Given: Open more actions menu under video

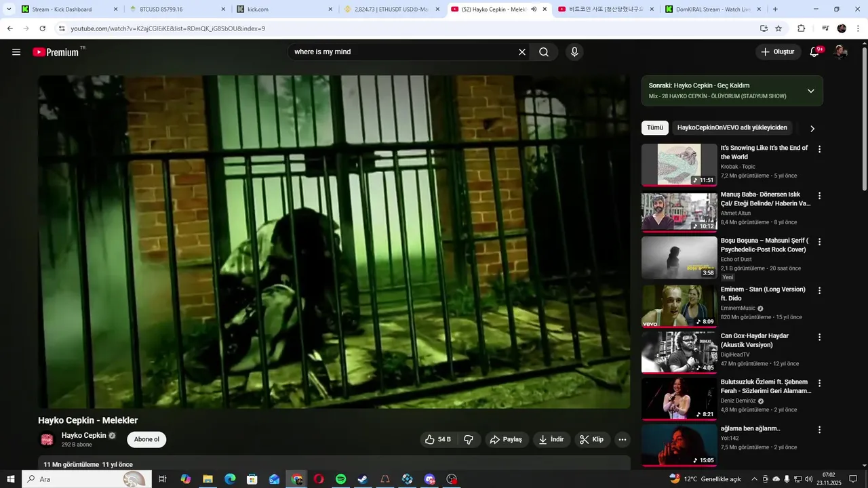Looking at the screenshot, I should click(623, 439).
